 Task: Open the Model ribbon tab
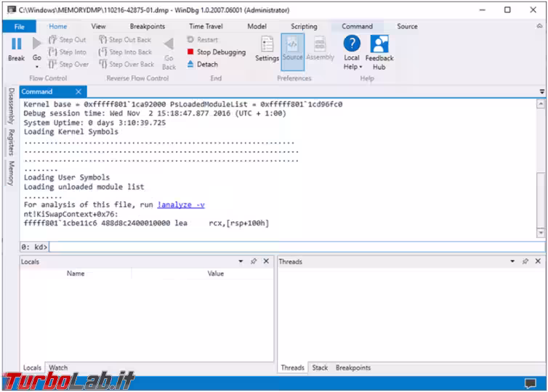coord(257,27)
